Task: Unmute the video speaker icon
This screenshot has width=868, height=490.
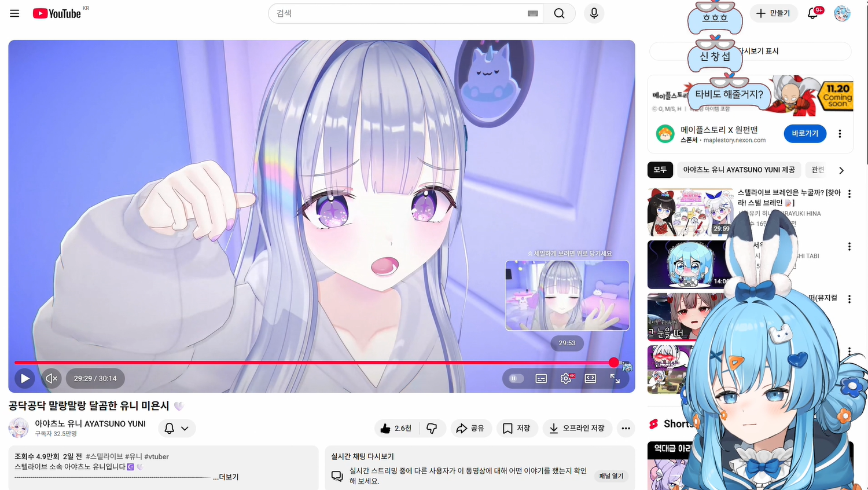Action: point(52,378)
